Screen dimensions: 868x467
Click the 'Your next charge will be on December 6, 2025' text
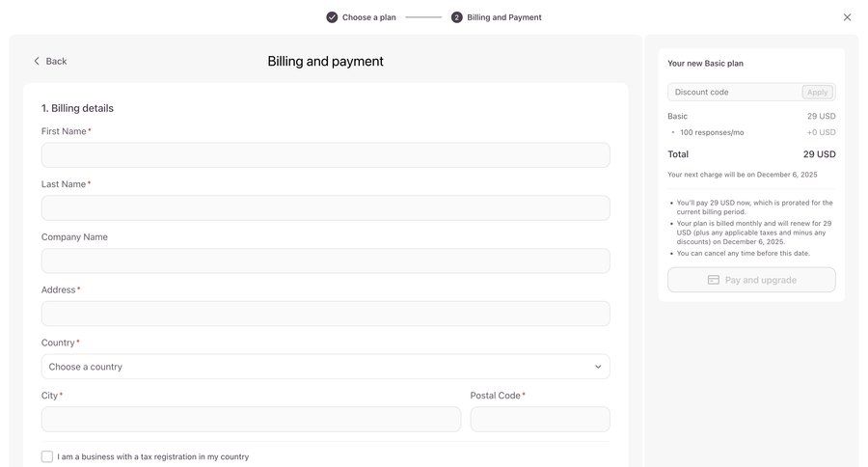pos(743,175)
